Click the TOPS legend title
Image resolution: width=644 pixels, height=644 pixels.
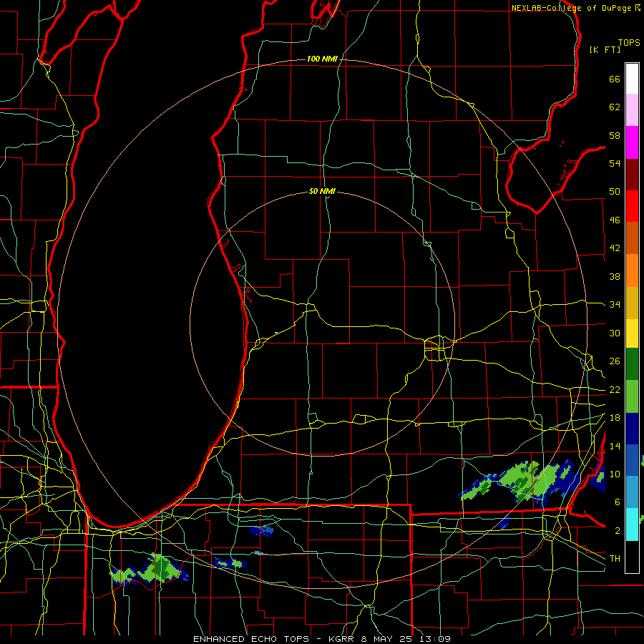pyautogui.click(x=629, y=42)
